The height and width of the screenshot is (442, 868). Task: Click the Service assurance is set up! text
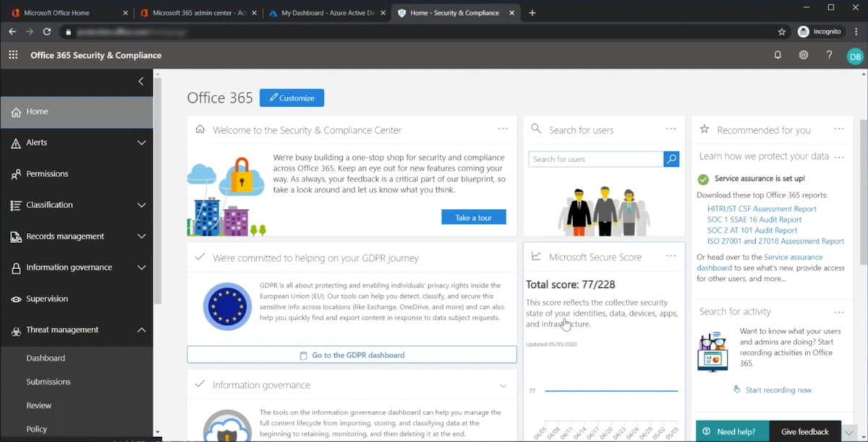(x=759, y=179)
